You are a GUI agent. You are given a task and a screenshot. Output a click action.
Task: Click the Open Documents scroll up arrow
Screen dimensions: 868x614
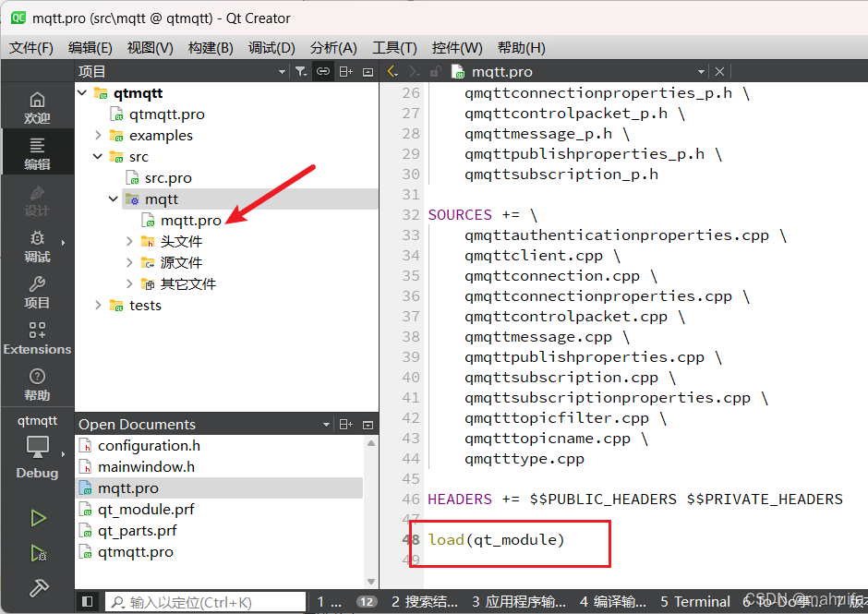(371, 443)
